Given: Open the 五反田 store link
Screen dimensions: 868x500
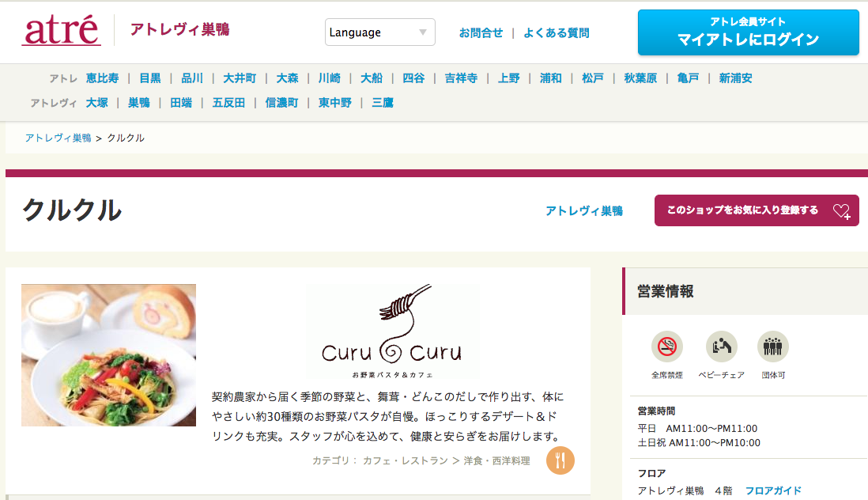Looking at the screenshot, I should pyautogui.click(x=228, y=102).
